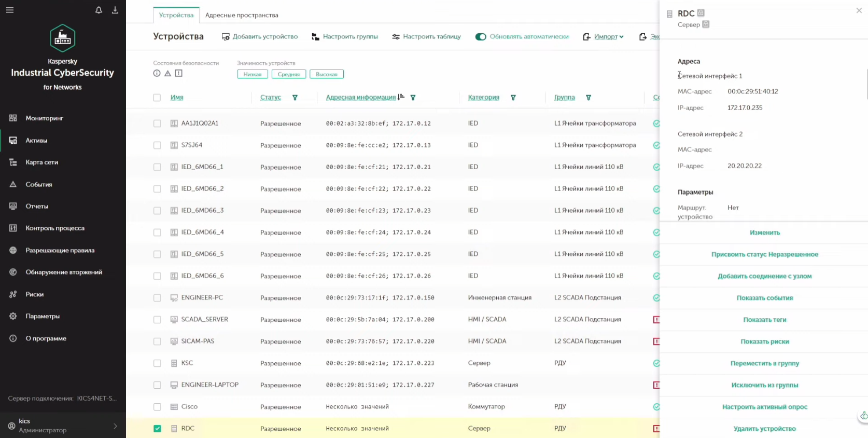Click the О программе info icon
The height and width of the screenshot is (438, 868).
pos(13,338)
